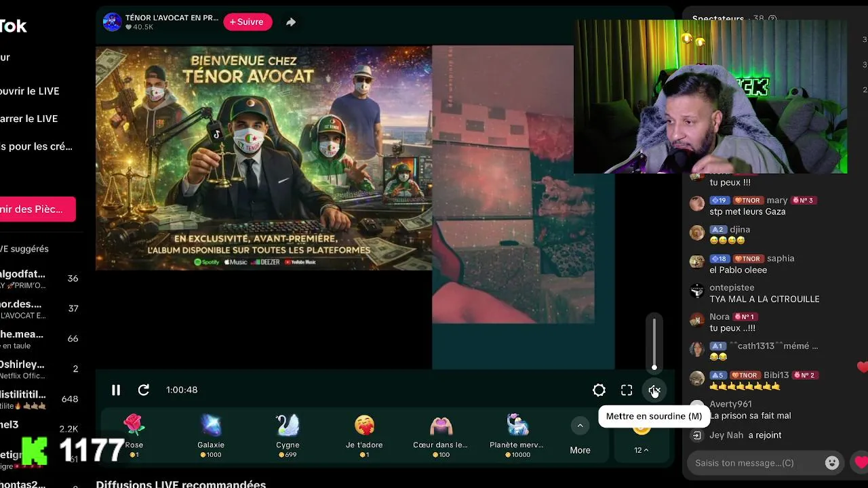868x488 pixels.
Task: Open suggested LIVE with 66 viewers
Action: 39,338
